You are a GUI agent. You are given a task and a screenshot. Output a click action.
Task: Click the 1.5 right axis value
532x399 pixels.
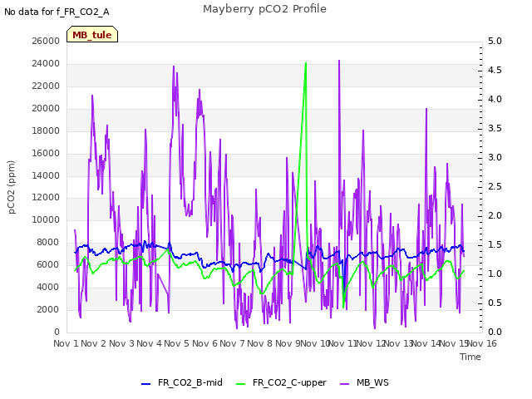point(495,244)
